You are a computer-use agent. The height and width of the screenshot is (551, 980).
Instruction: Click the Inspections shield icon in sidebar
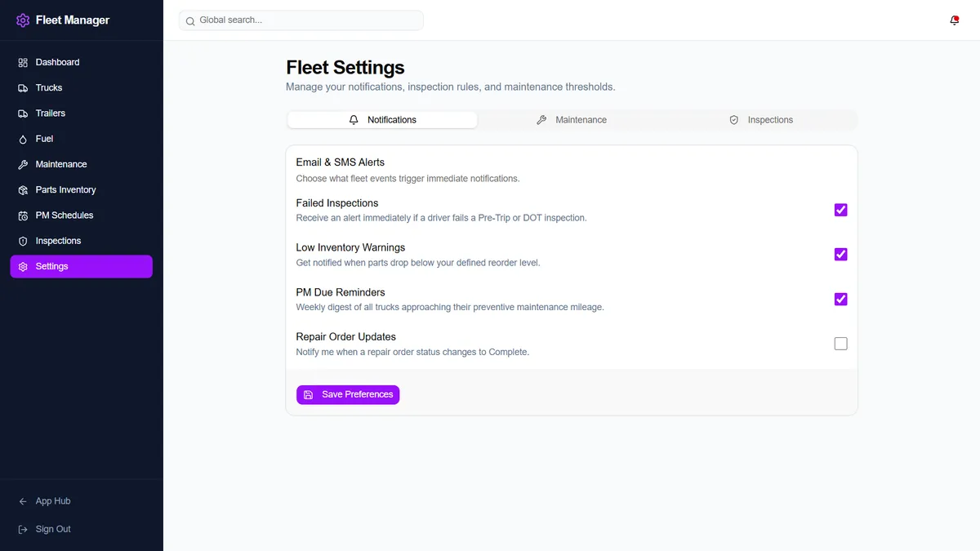tap(23, 241)
